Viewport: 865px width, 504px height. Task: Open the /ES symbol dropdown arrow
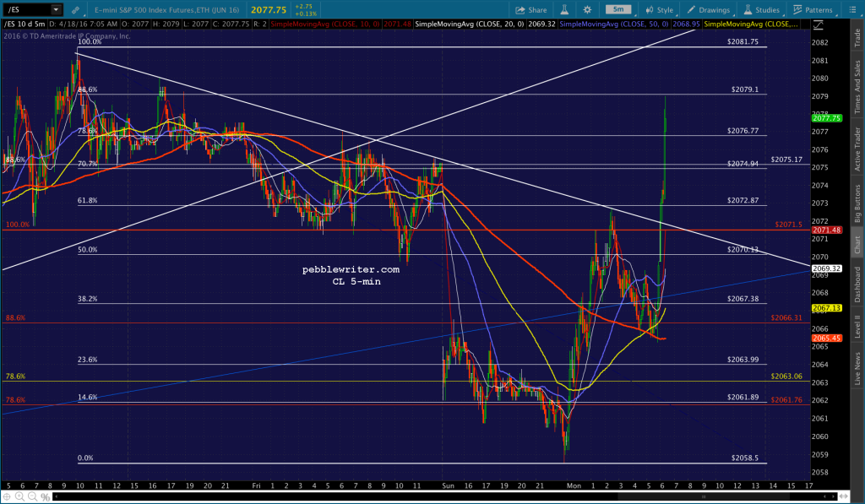pyautogui.click(x=56, y=9)
